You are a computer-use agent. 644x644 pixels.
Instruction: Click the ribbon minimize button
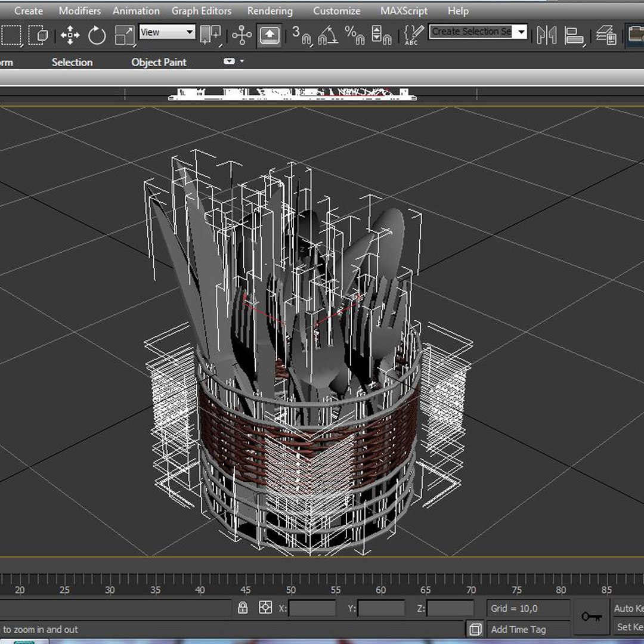pos(229,61)
